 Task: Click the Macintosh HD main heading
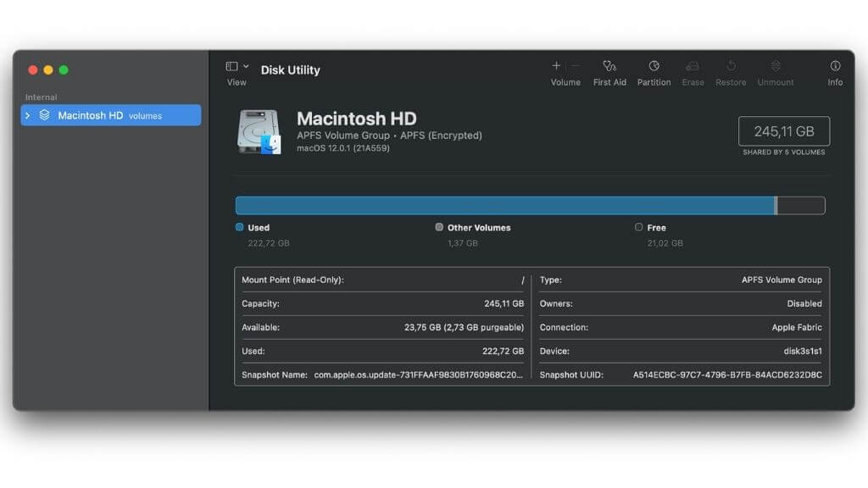(357, 119)
